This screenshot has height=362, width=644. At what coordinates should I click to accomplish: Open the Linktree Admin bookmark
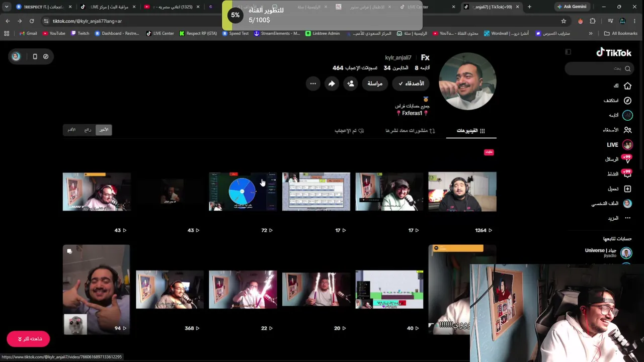[x=323, y=34]
